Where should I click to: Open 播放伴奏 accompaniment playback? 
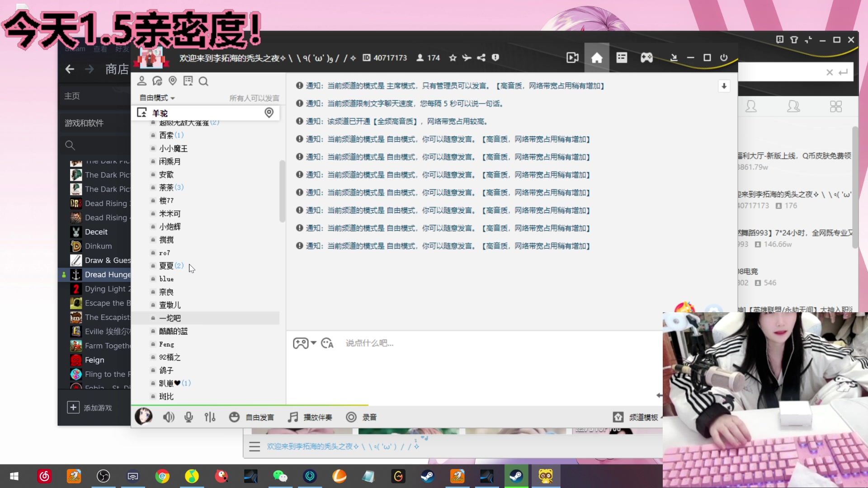coord(310,417)
